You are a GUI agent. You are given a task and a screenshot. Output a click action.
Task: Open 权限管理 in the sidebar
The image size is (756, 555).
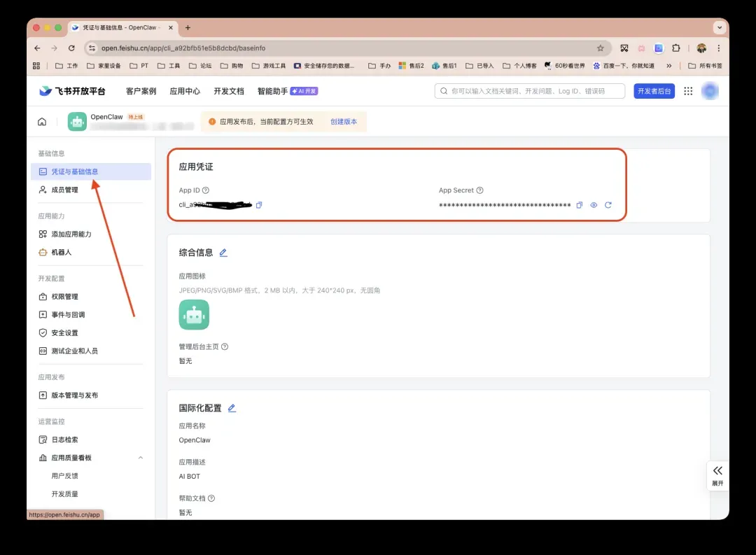click(64, 297)
